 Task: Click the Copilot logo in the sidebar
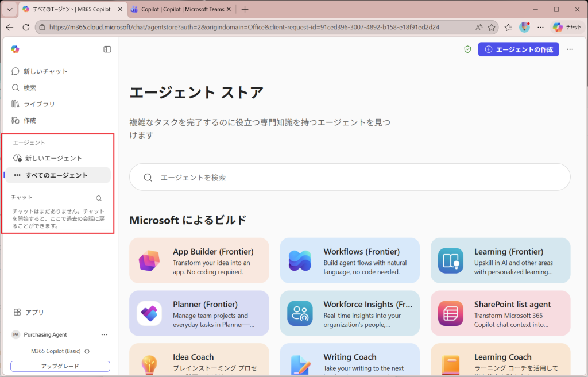16,49
